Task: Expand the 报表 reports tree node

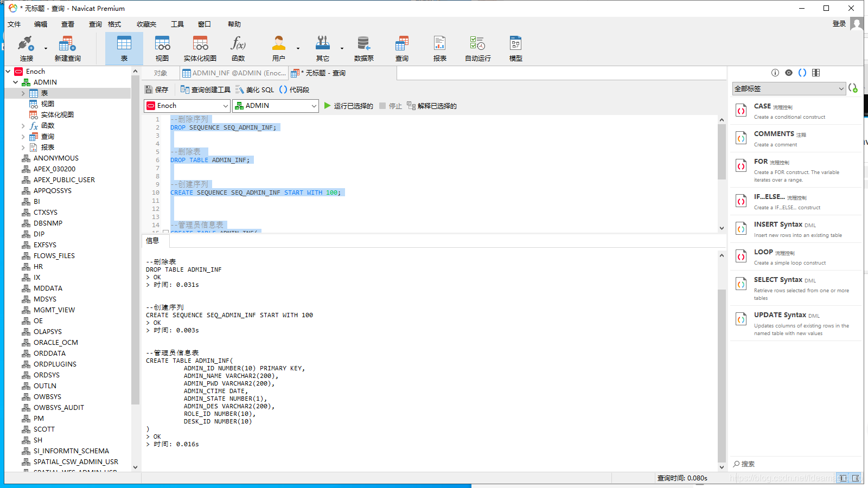Action: click(x=23, y=147)
